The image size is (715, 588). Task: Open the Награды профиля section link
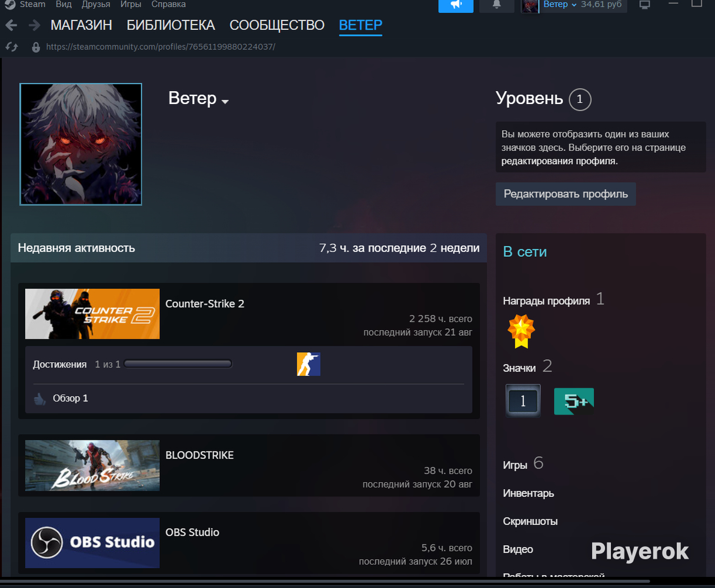[x=546, y=301]
